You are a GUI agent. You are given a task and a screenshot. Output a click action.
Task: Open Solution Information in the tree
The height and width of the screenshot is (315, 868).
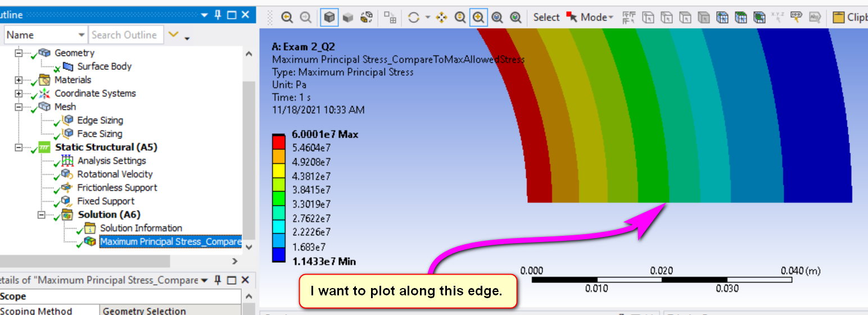[141, 228]
